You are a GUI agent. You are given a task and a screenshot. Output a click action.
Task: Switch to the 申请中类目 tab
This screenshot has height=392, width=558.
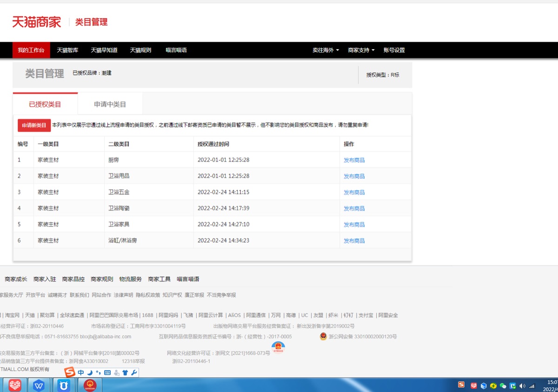pyautogui.click(x=110, y=104)
